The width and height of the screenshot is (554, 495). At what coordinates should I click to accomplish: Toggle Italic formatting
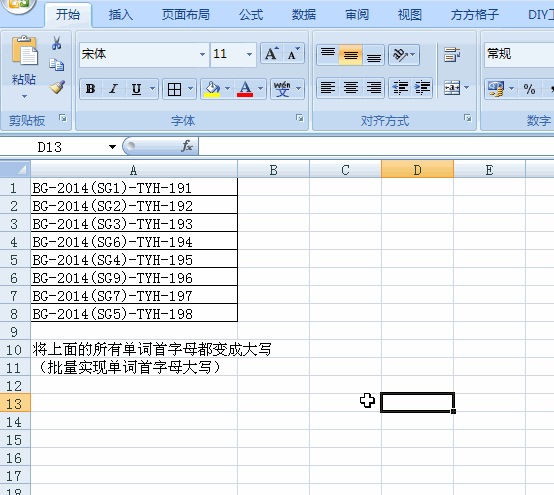click(x=113, y=89)
